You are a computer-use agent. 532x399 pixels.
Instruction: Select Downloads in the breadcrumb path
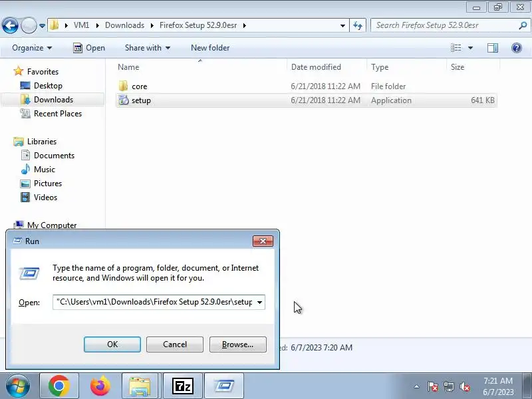click(x=124, y=25)
